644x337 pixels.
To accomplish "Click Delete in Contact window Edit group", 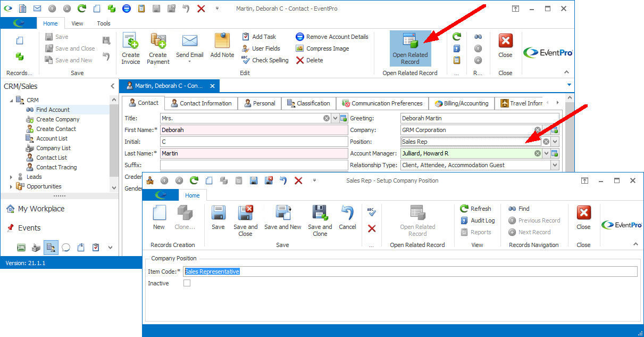I will pos(310,60).
